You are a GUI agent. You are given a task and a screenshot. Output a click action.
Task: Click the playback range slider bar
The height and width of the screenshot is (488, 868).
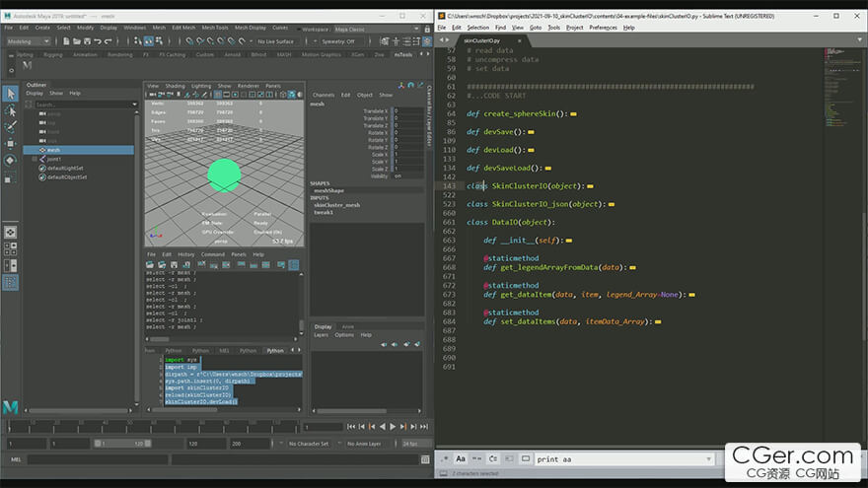coord(123,444)
